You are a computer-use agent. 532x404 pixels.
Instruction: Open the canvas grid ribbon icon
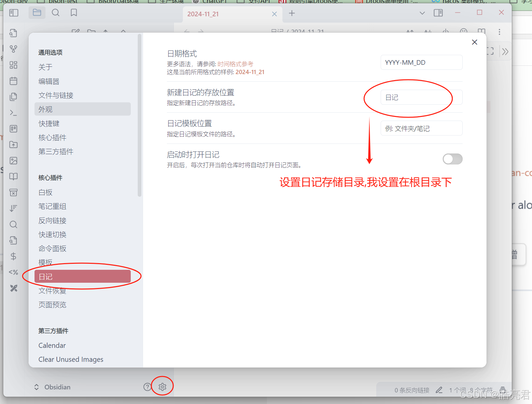[x=13, y=65]
